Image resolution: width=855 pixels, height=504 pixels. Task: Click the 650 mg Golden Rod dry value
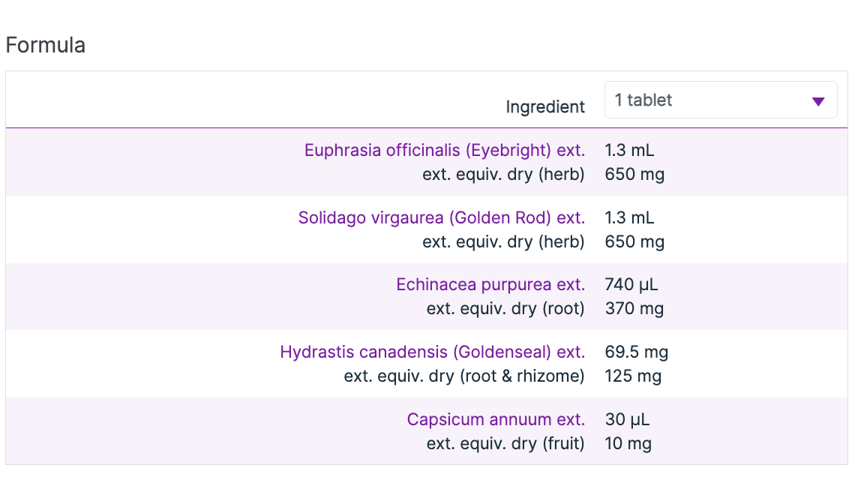634,241
